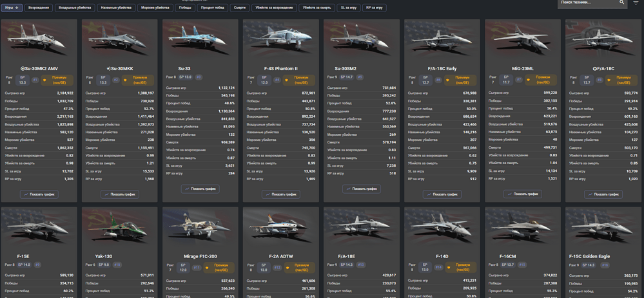
Task: Select the 'F-15C Golden Eagle' card title
Action: coord(589,256)
